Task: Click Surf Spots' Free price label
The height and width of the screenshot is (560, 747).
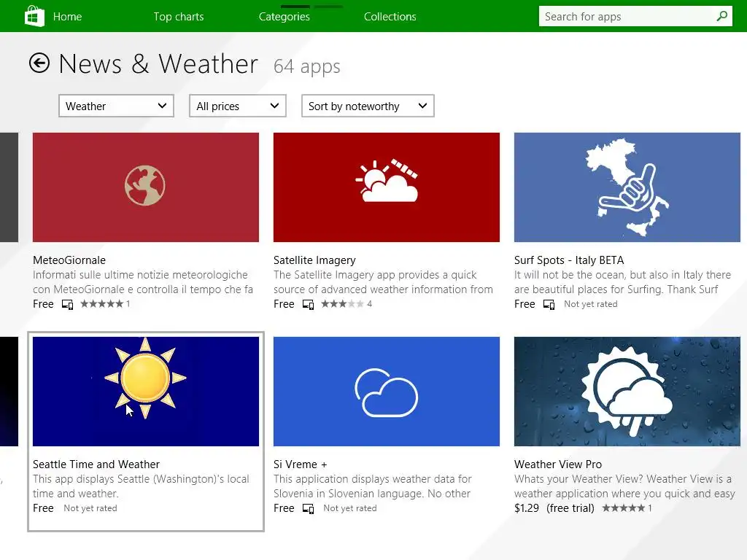Action: [x=525, y=304]
